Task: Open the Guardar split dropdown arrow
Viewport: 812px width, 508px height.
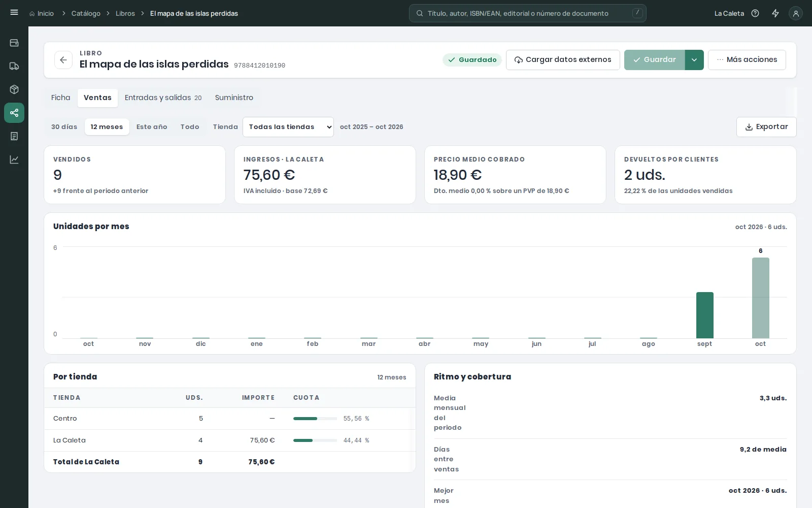Action: point(694,60)
